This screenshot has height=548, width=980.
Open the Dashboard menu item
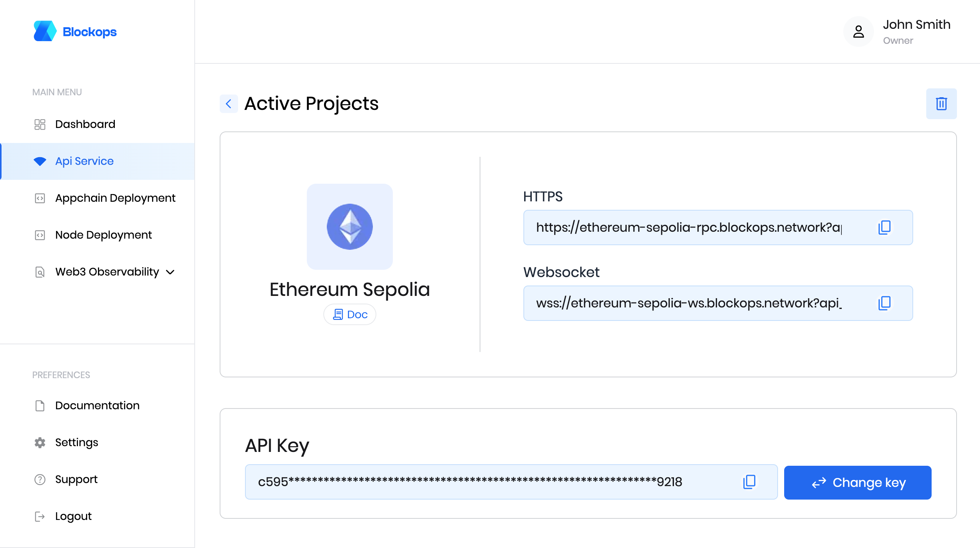[x=85, y=124]
